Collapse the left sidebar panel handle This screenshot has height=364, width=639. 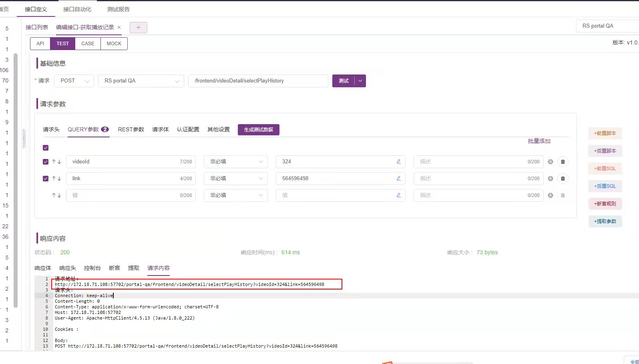(24, 139)
